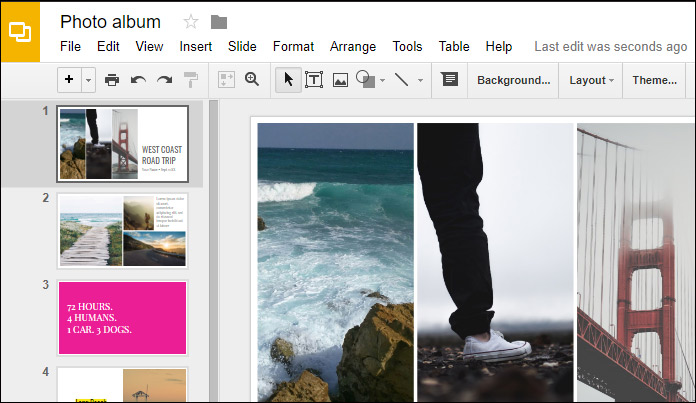Click the Last edit was seconds ago link

[611, 47]
